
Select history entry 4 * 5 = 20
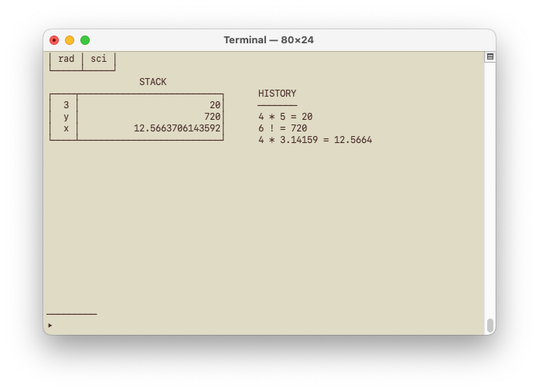click(285, 117)
